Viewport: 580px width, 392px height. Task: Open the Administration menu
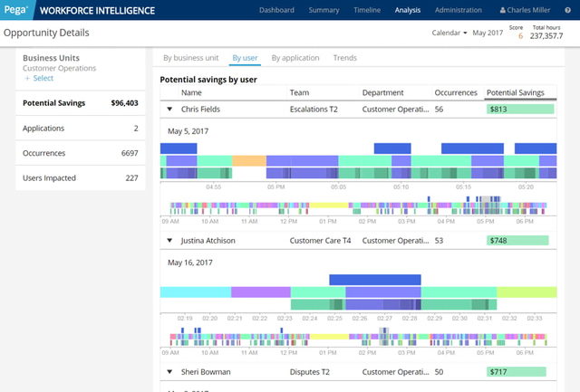point(459,10)
